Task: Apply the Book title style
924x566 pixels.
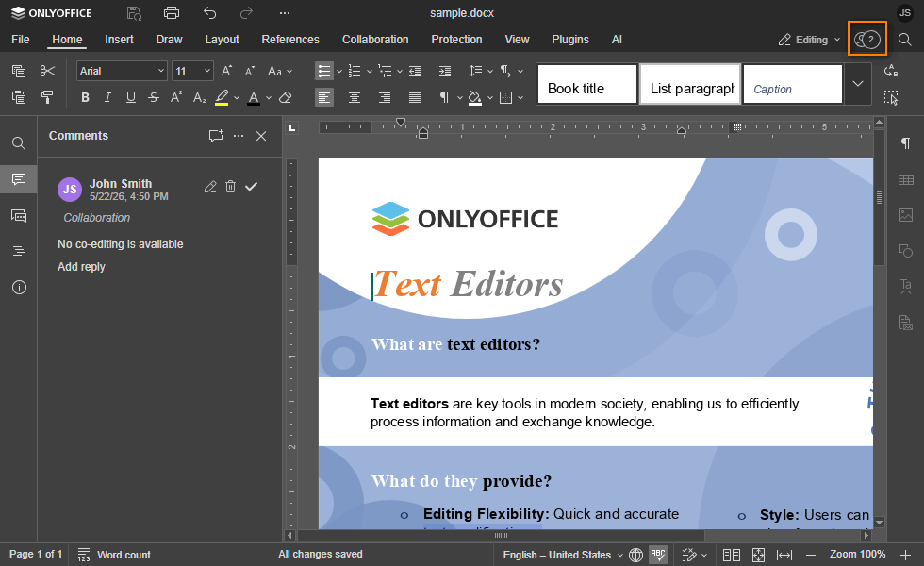Action: 587,84
